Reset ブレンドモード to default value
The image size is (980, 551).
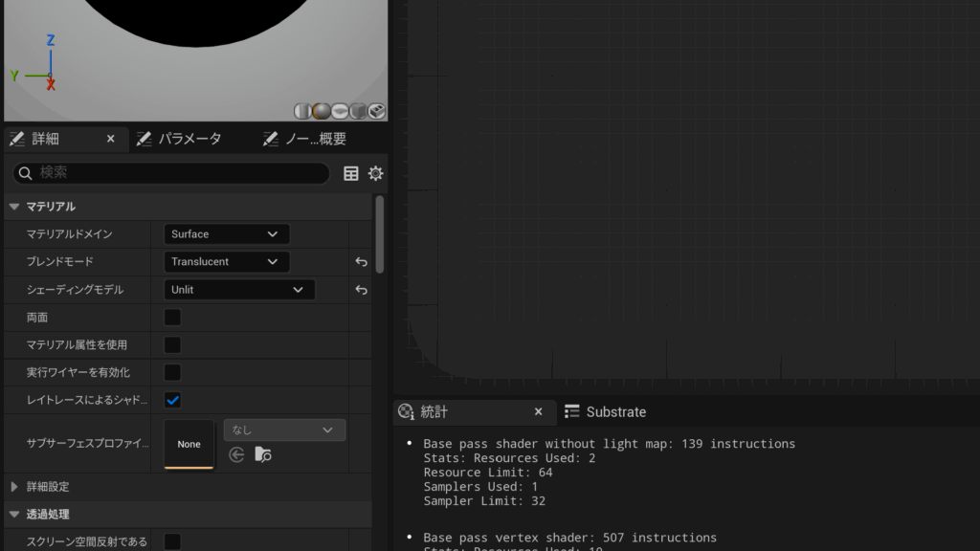pos(361,262)
